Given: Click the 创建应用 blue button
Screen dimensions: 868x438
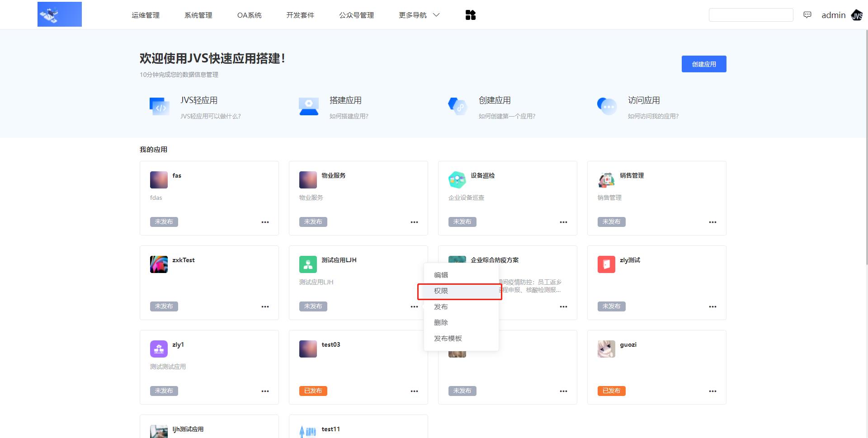Looking at the screenshot, I should pos(704,64).
